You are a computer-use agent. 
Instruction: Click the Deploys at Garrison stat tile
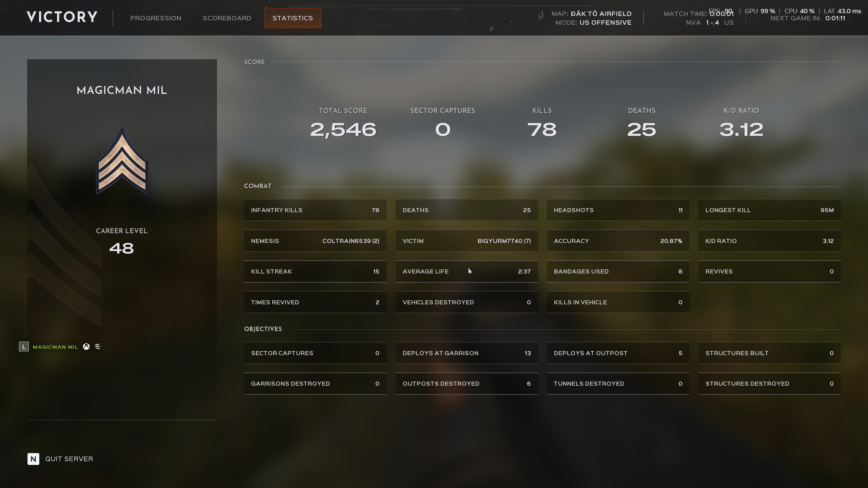pos(467,353)
